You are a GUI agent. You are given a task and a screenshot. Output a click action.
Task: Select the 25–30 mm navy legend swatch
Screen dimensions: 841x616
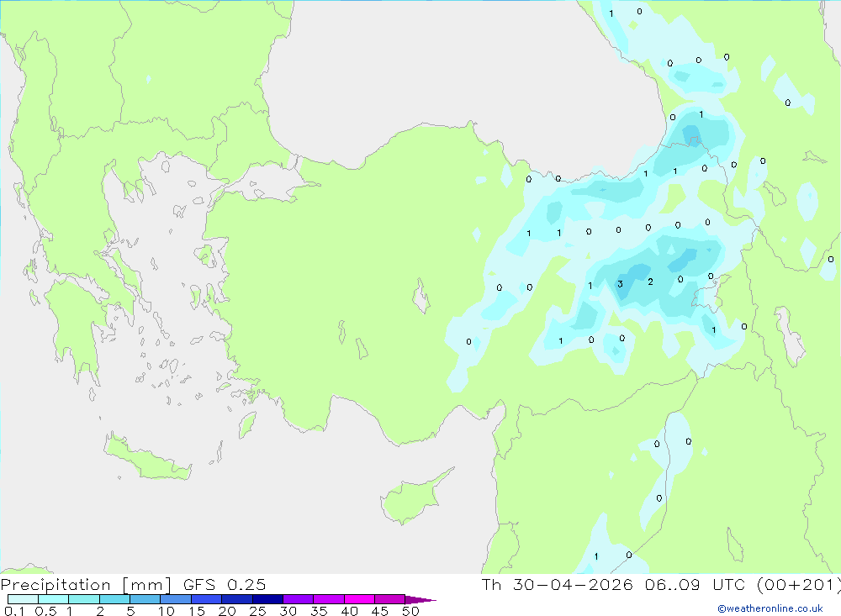point(267,599)
